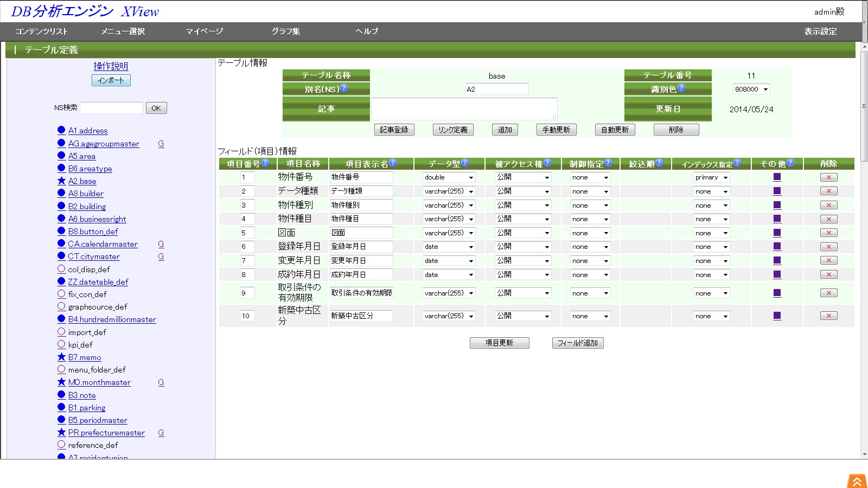Click the purple その他 icon for 新築中古区分 row
Viewport: 868px width, 488px height.
click(777, 316)
